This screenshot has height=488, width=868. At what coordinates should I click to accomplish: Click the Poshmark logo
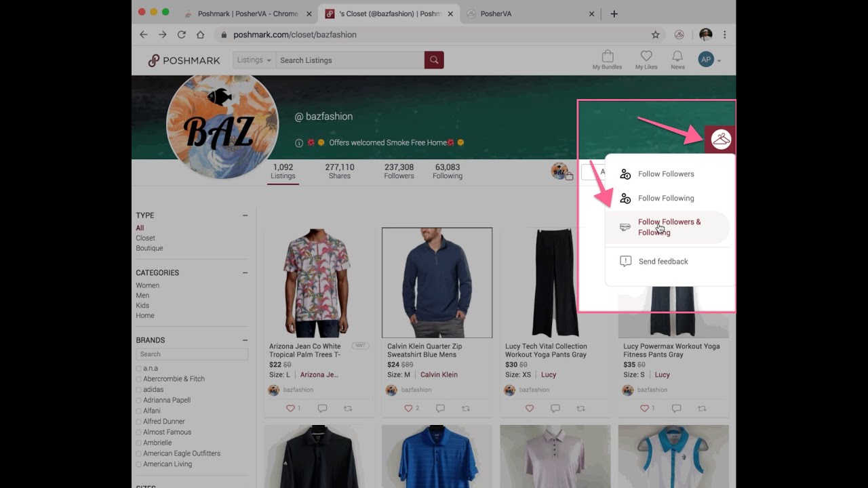click(x=184, y=60)
